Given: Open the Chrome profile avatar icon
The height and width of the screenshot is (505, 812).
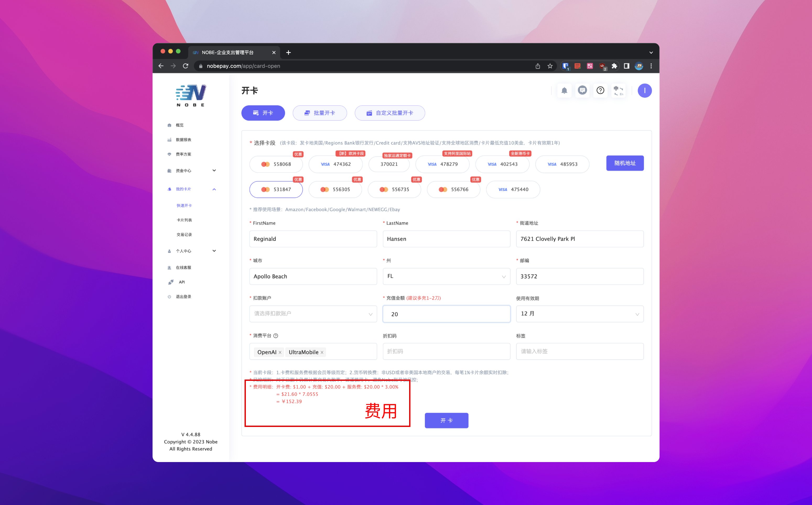Looking at the screenshot, I should point(639,66).
